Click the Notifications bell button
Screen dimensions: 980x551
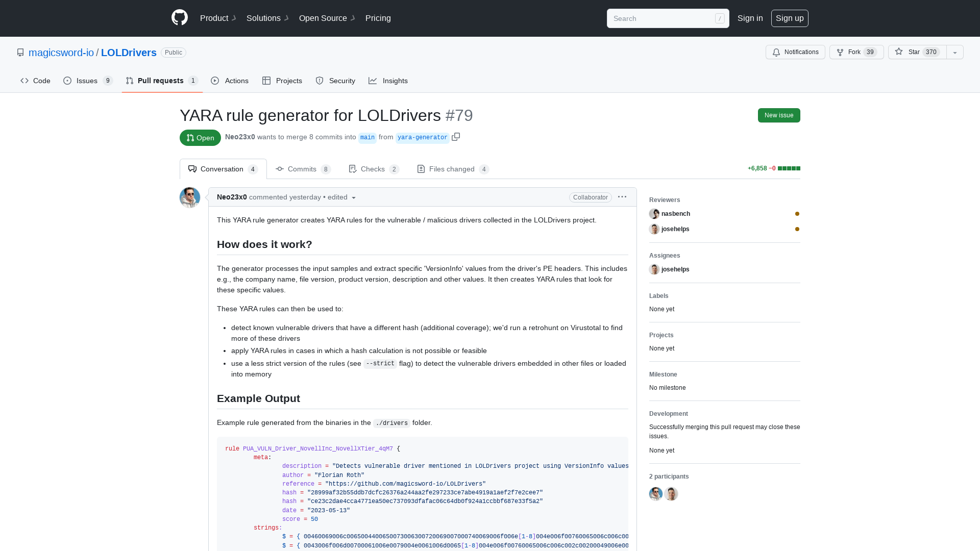795,52
